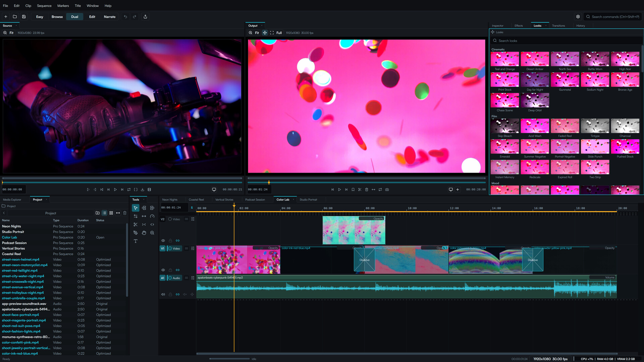Hide the V2 track with its eye icon
This screenshot has height=362, width=644.
(x=163, y=241)
